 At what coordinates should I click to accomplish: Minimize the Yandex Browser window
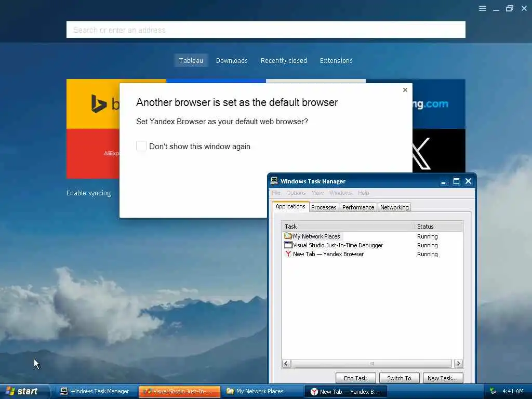tap(496, 8)
